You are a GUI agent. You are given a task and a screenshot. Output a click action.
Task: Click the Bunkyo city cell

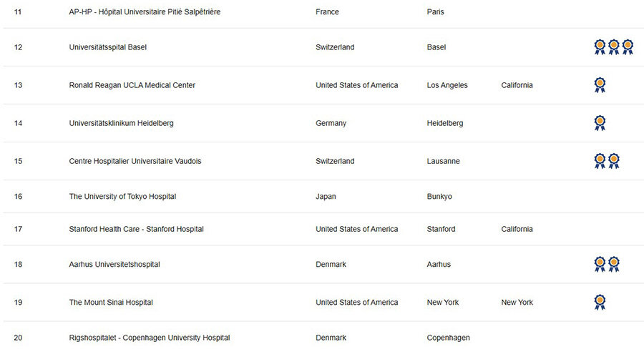point(439,196)
